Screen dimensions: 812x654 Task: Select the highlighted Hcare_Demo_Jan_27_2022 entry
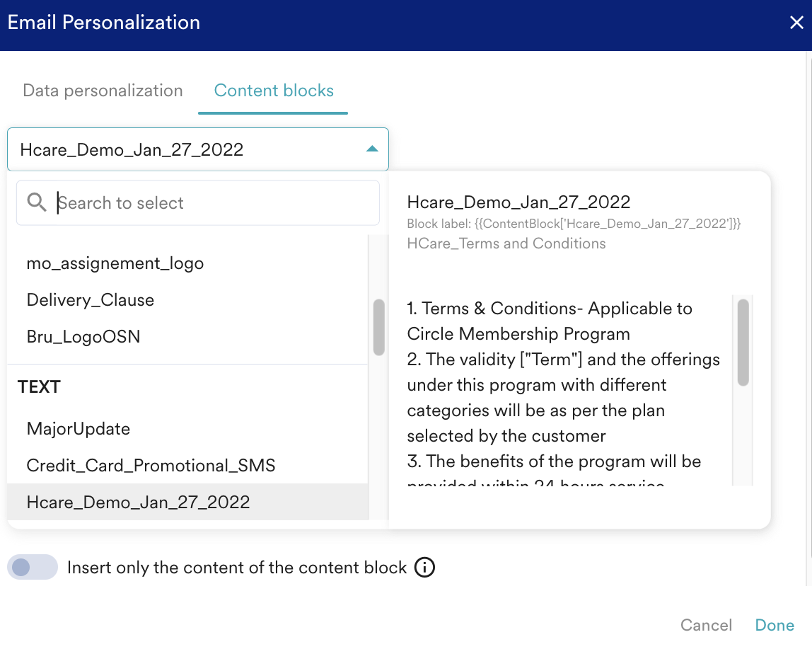(x=139, y=502)
